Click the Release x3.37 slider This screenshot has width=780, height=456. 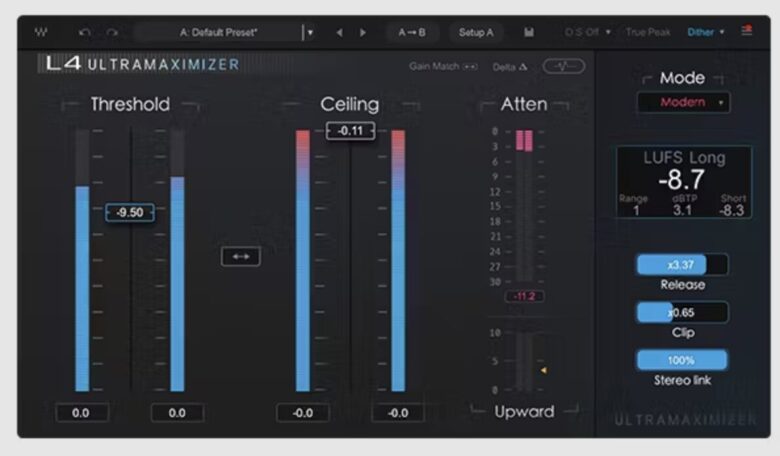click(682, 265)
